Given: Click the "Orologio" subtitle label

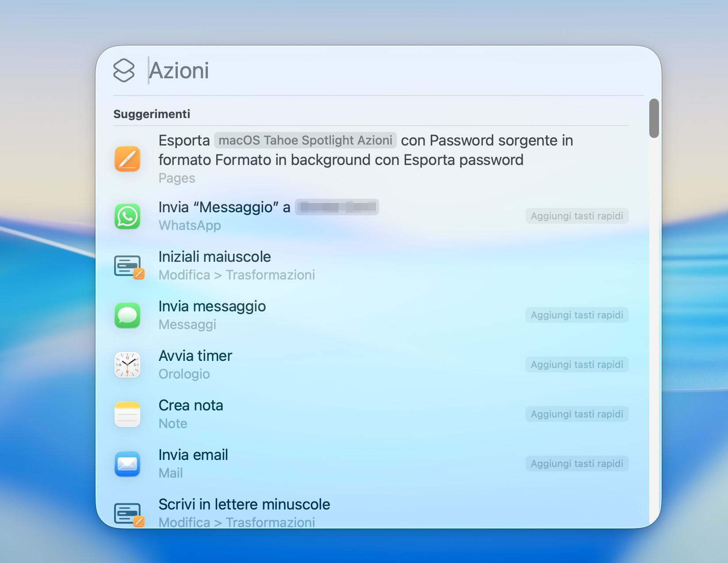Looking at the screenshot, I should [184, 374].
